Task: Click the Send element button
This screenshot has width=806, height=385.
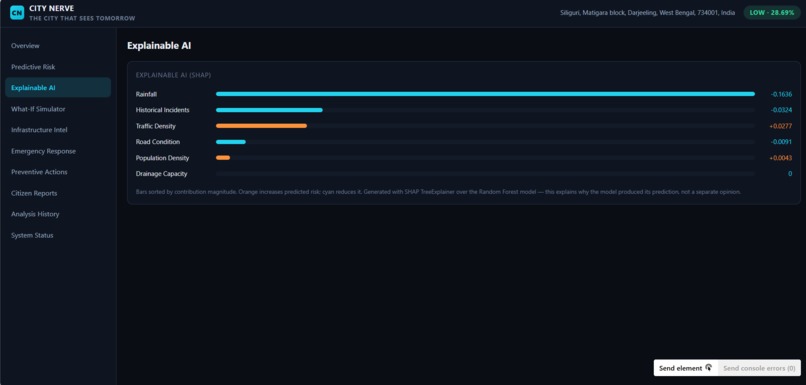Action: point(685,368)
